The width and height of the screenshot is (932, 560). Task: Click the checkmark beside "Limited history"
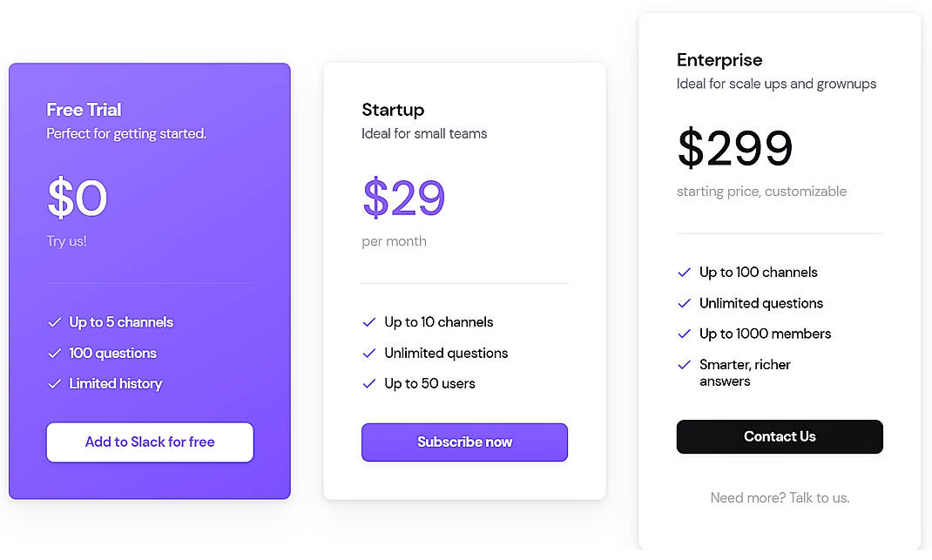pyautogui.click(x=53, y=383)
